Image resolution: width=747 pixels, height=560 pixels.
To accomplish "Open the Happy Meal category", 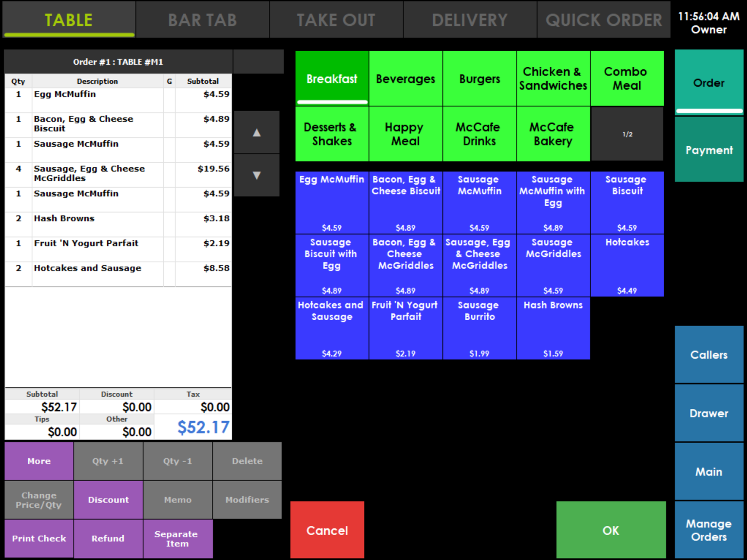I will pyautogui.click(x=405, y=134).
